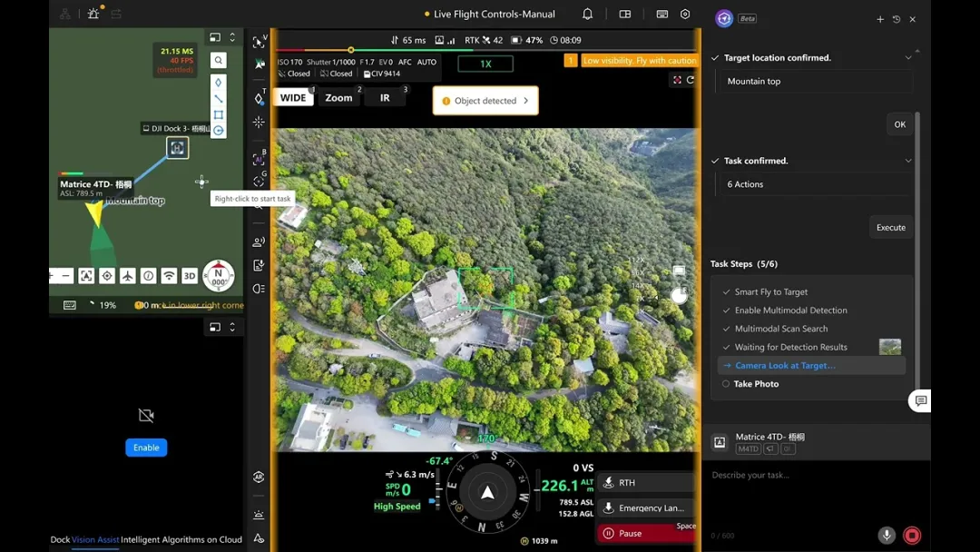Open Intelligent Algorithms on Cloud tab
The image size is (980, 552).
[181, 539]
